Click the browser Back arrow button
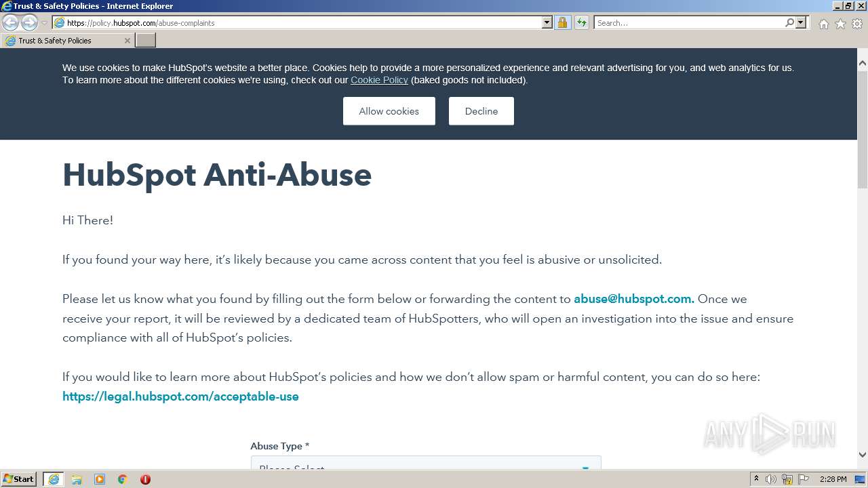The width and height of the screenshot is (868, 488). tap(10, 22)
